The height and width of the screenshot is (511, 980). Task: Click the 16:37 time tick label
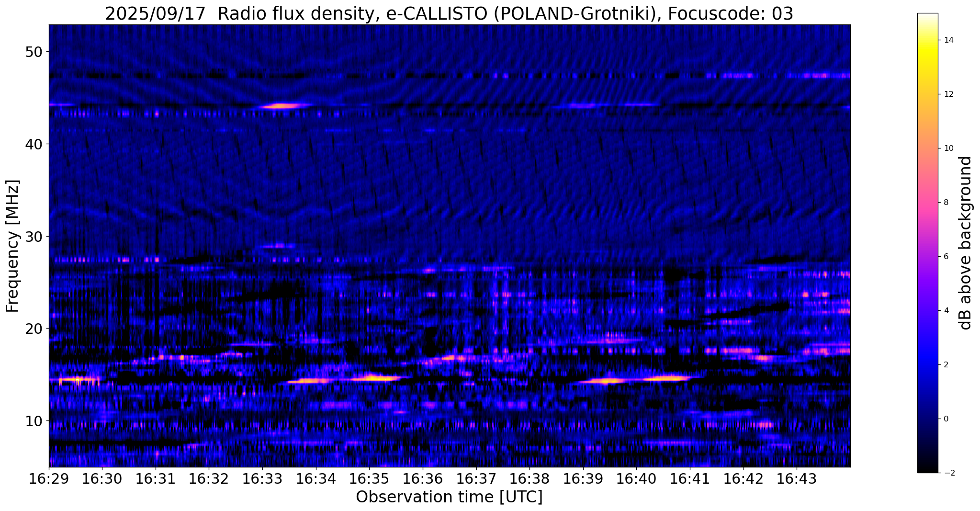pos(476,479)
